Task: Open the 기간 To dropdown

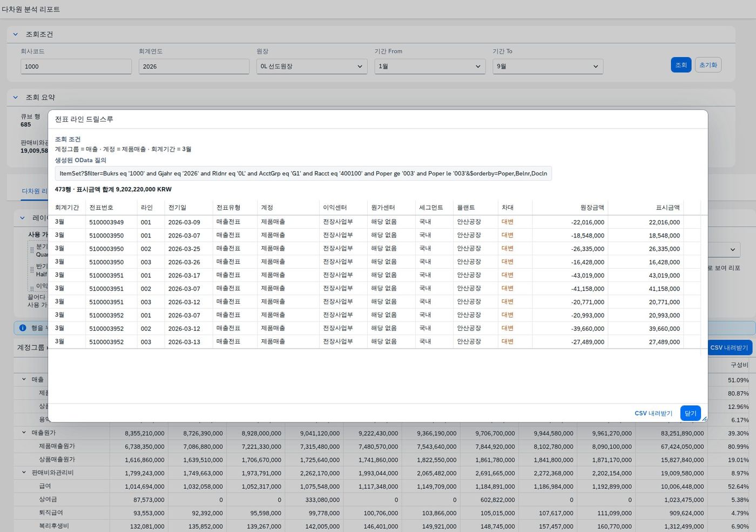Action: [x=548, y=66]
